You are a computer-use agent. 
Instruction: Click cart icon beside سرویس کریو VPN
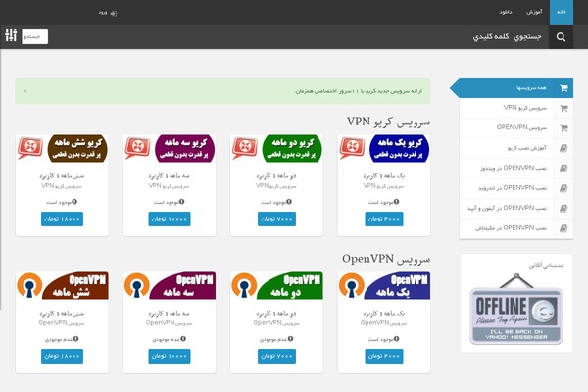click(x=563, y=108)
